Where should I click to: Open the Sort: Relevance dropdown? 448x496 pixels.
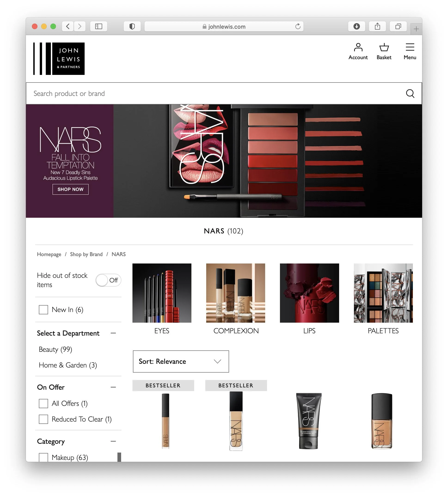pyautogui.click(x=181, y=361)
